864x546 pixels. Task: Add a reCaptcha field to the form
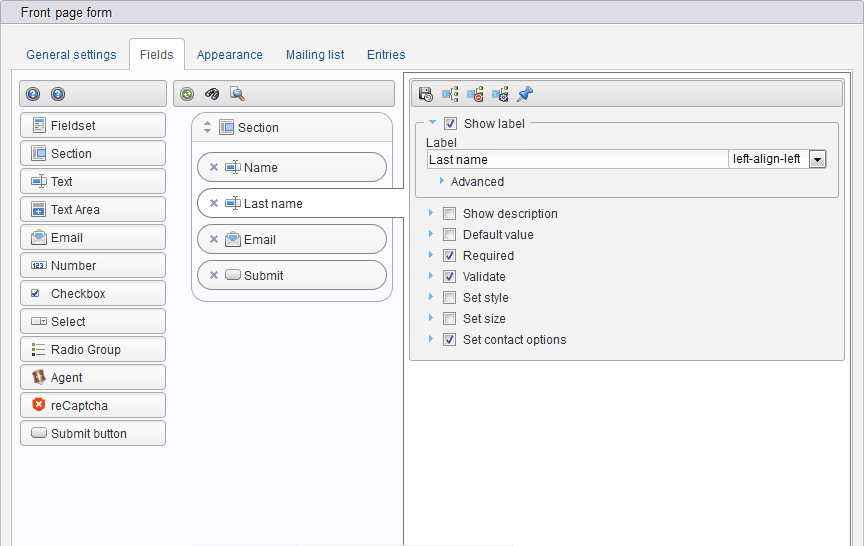pyautogui.click(x=93, y=406)
